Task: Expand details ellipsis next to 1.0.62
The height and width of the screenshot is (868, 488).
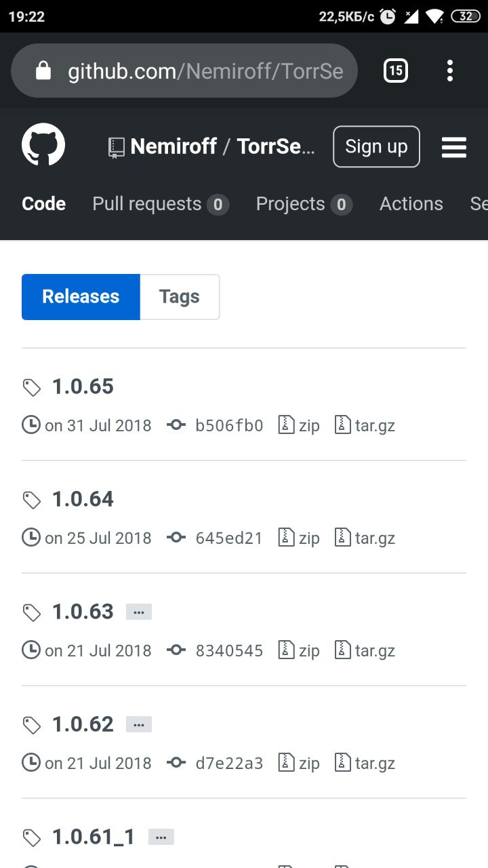Action: [x=139, y=724]
